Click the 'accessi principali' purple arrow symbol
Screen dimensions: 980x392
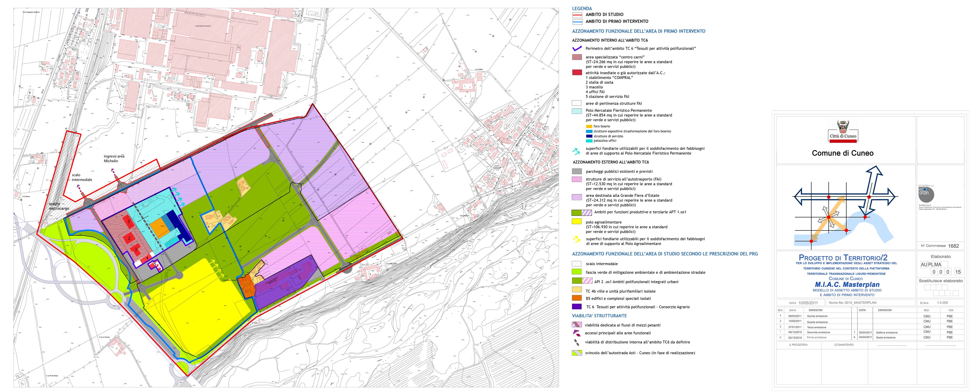576,333
